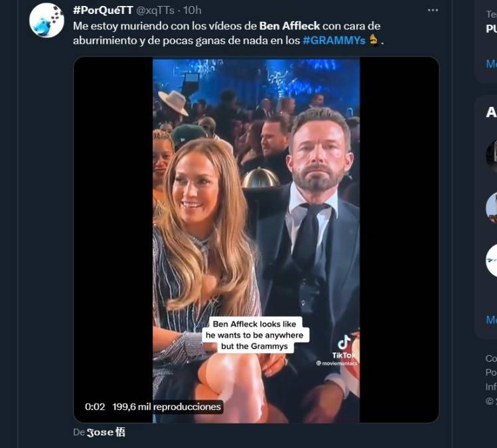This screenshot has width=497, height=448.
Task: Click show more link below suggested accounts
Action: click(491, 320)
